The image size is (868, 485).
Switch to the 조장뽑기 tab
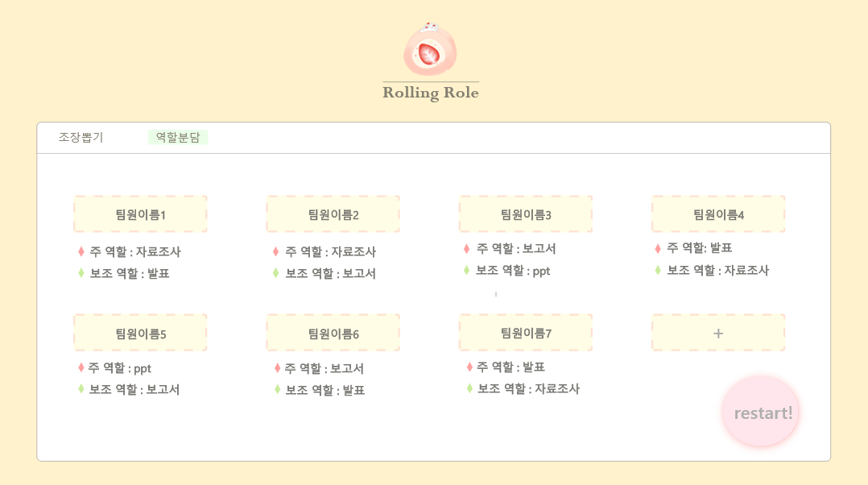point(80,137)
